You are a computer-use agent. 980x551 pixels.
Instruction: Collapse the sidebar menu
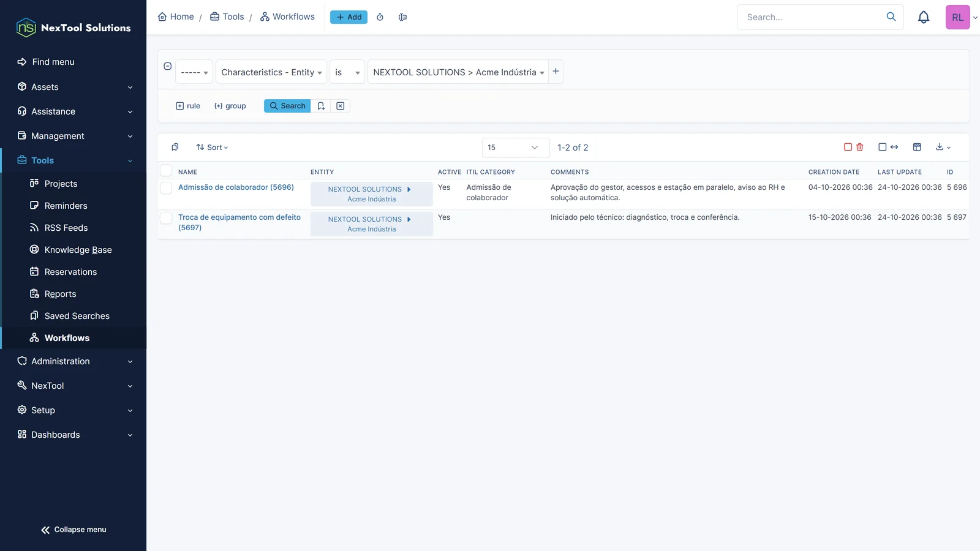tap(73, 530)
